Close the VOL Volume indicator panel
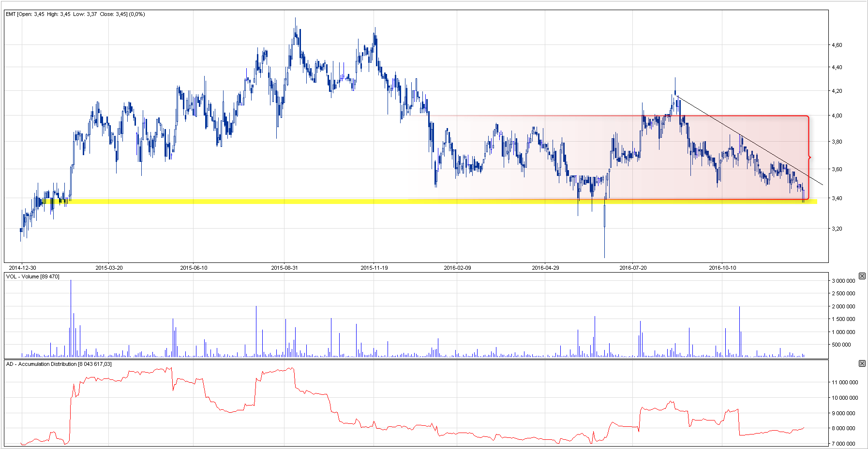Image resolution: width=868 pixels, height=449 pixels. [862, 276]
